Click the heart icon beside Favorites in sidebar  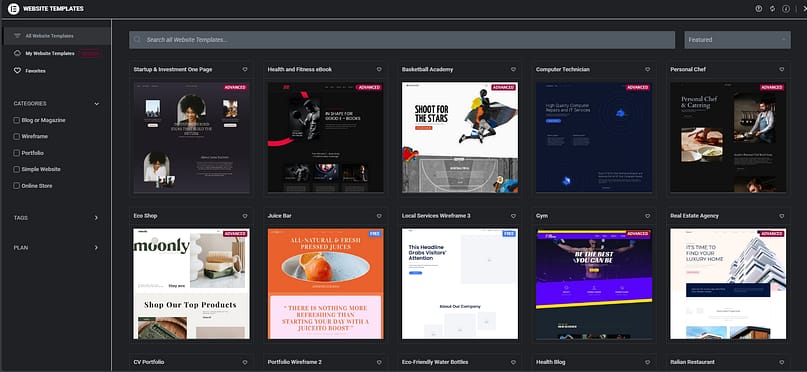click(17, 71)
